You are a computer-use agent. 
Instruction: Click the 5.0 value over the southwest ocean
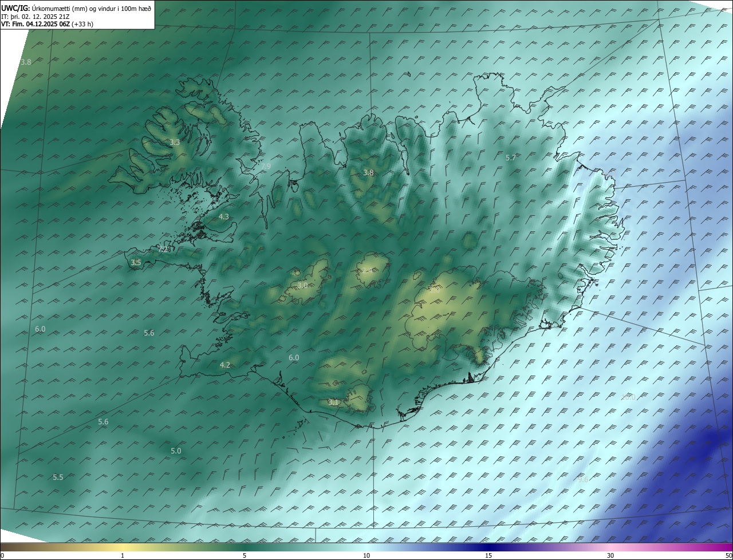click(x=176, y=451)
